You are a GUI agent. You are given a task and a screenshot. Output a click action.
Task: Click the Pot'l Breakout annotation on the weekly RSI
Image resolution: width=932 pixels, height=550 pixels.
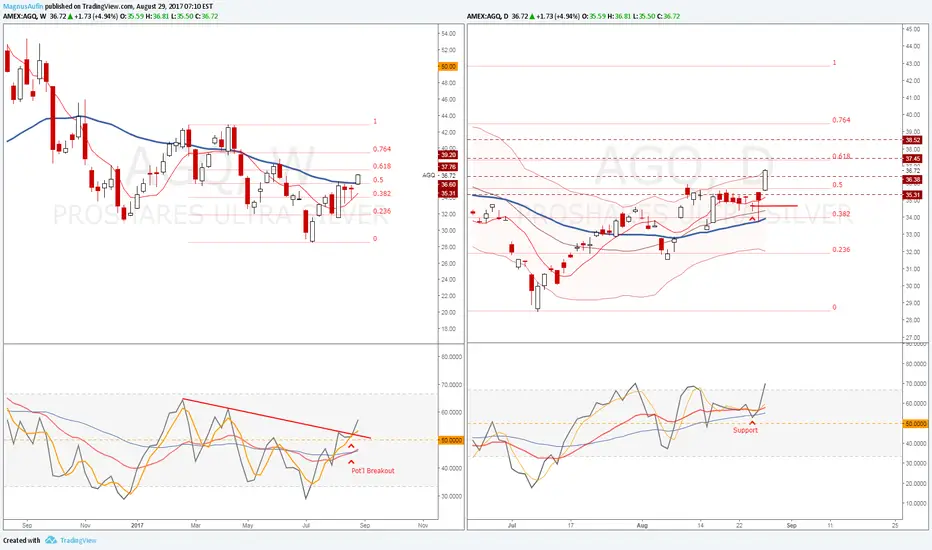[x=373, y=470]
